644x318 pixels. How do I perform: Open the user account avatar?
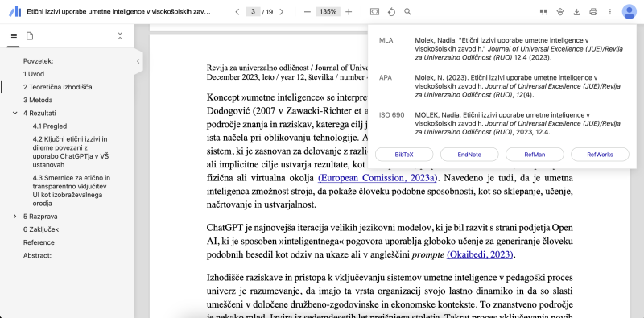pos(630,12)
